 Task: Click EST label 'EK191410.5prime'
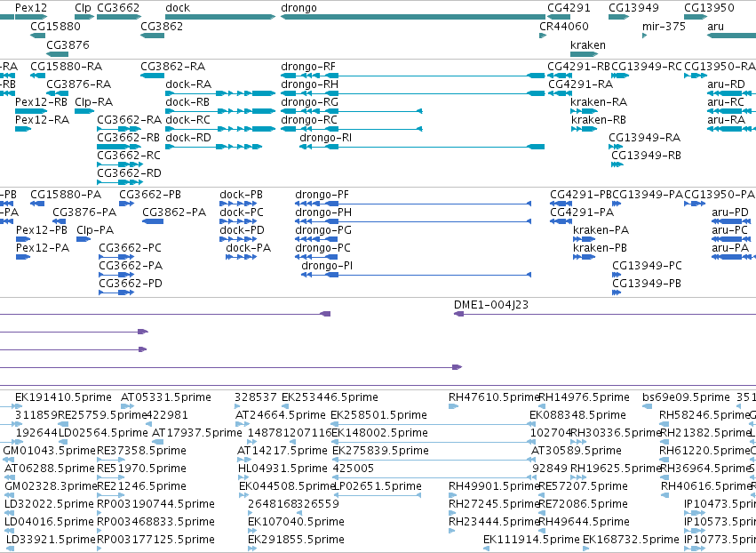pyautogui.click(x=63, y=397)
